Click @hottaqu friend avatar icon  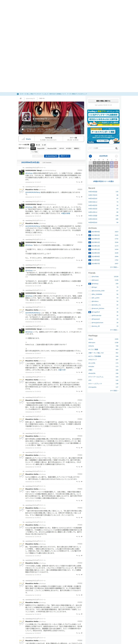90,284
